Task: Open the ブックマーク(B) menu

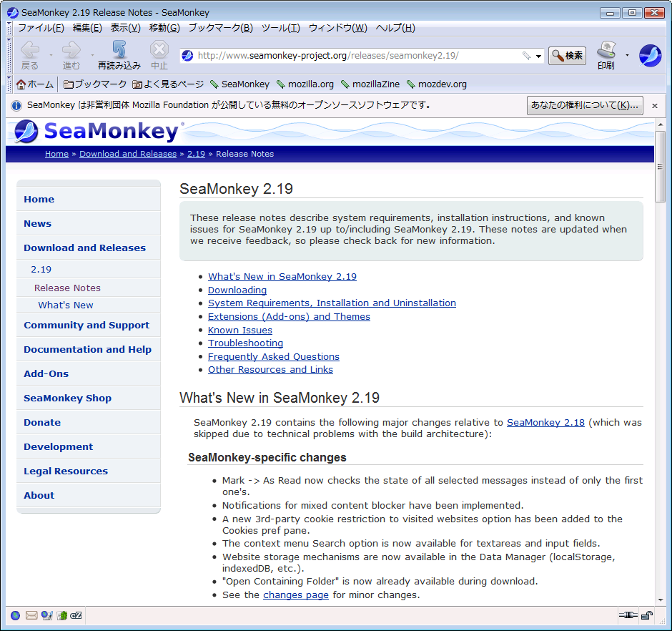Action: [x=221, y=29]
